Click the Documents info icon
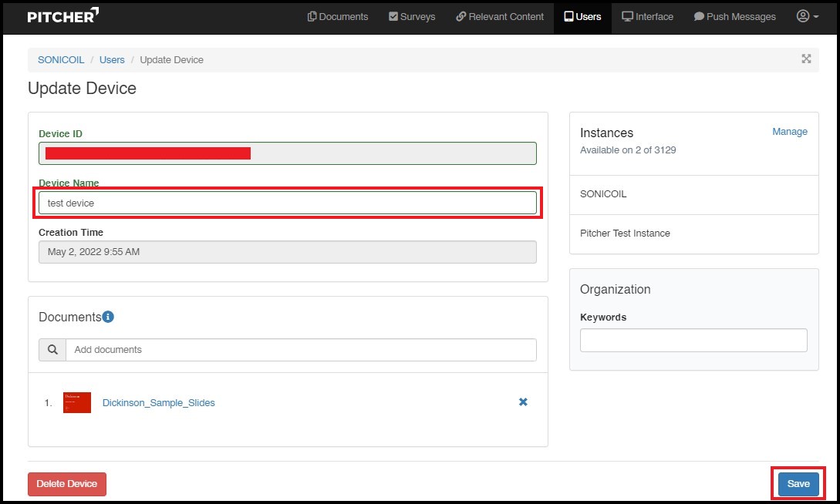The image size is (840, 504). coord(109,317)
